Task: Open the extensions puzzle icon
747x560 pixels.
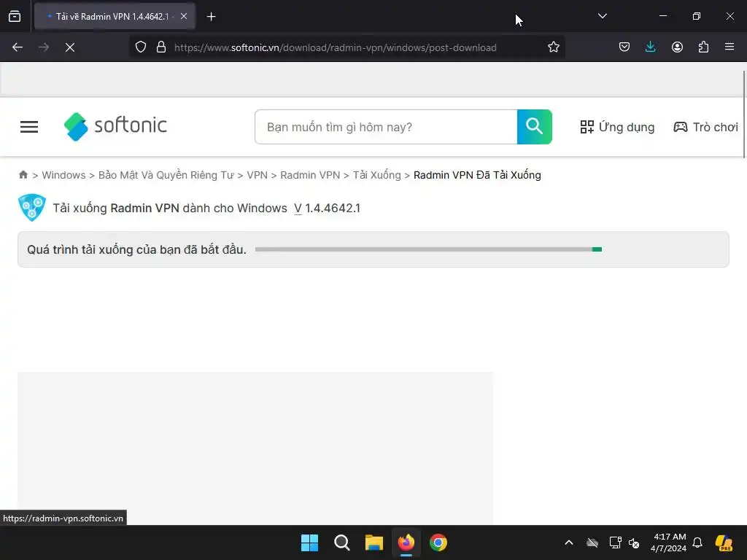Action: (x=703, y=47)
